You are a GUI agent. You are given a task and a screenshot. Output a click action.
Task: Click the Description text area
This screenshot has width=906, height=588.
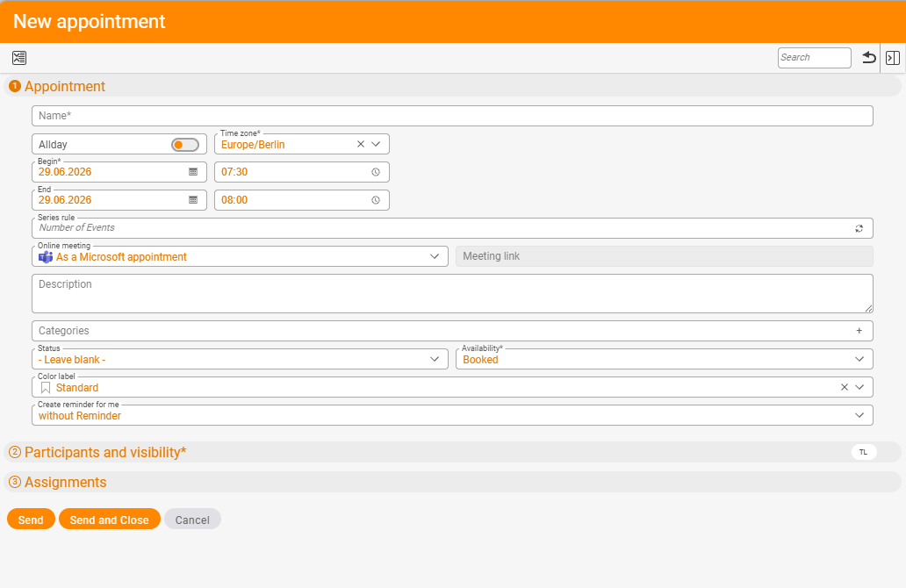(x=452, y=293)
